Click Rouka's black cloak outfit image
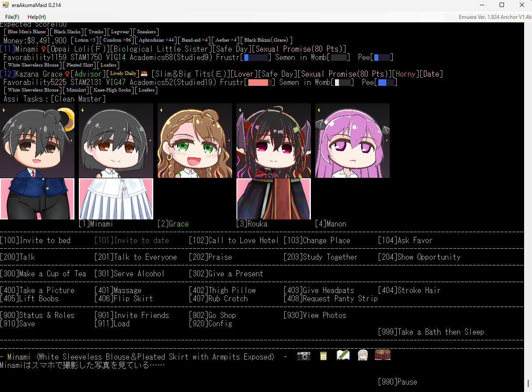Screen dimensions: 532x392 coord(274,199)
